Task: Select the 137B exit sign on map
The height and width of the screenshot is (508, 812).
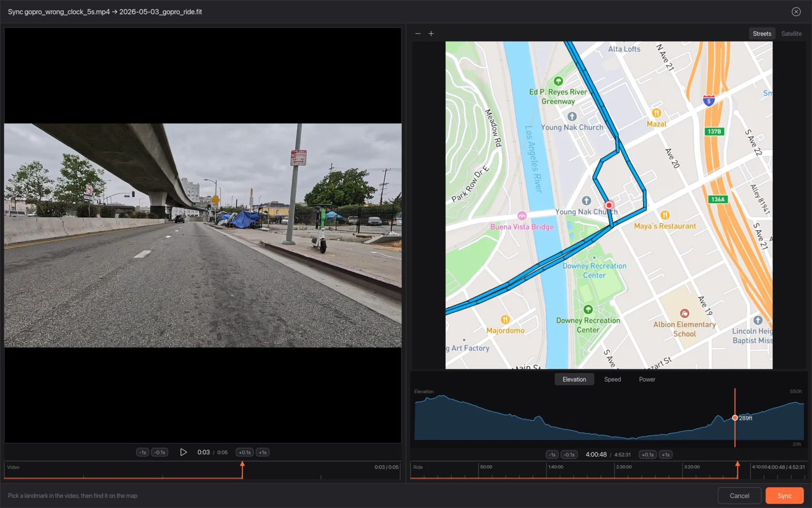Action: point(715,132)
